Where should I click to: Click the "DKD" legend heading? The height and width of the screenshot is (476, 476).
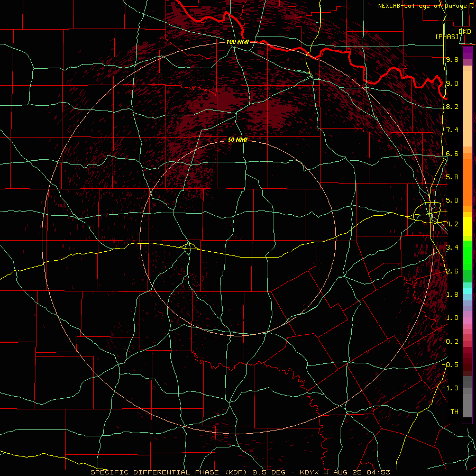pos(465,31)
